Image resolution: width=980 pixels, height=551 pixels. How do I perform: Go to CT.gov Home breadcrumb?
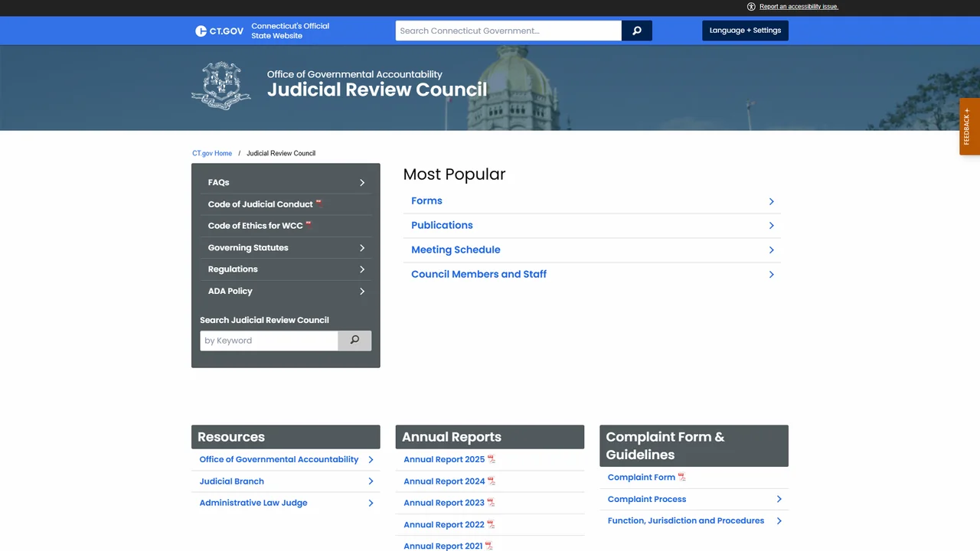coord(212,153)
